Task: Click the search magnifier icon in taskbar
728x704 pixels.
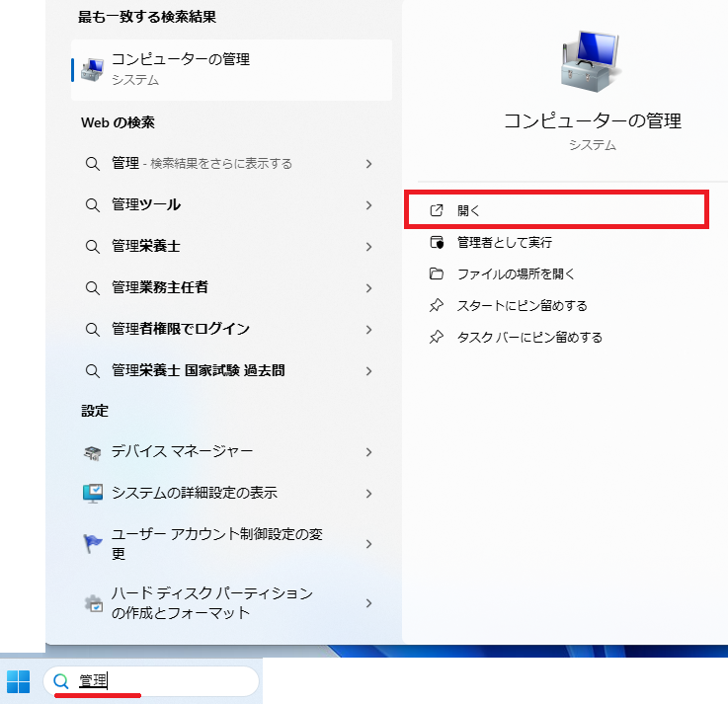Action: (x=61, y=681)
